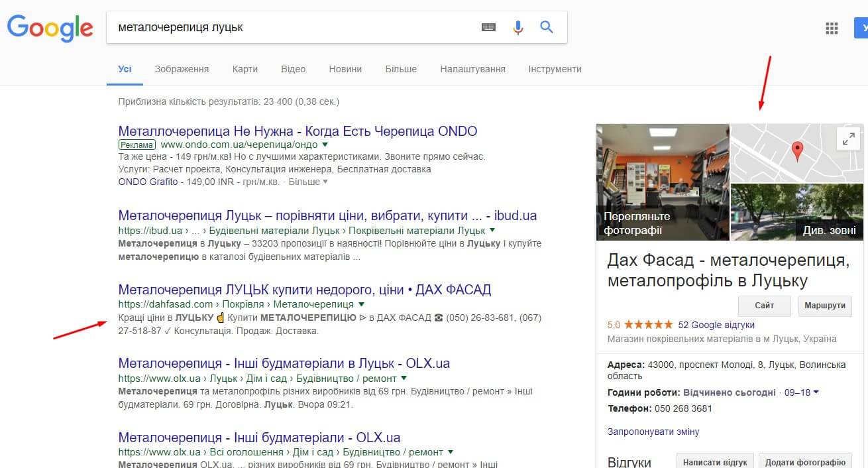The width and height of the screenshot is (868, 468).
Task: Start voice search with microphone icon
Action: click(518, 27)
